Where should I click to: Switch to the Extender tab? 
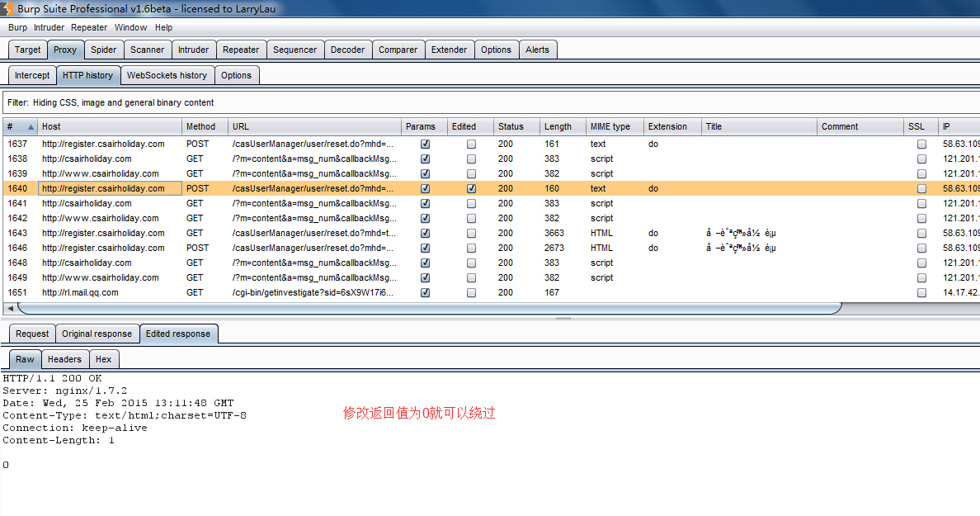449,50
